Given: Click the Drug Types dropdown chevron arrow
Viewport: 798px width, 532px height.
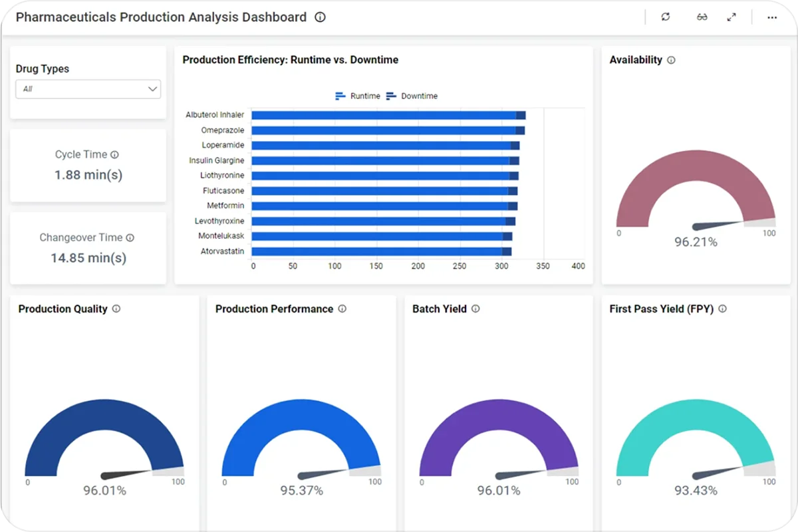Looking at the screenshot, I should coord(152,89).
